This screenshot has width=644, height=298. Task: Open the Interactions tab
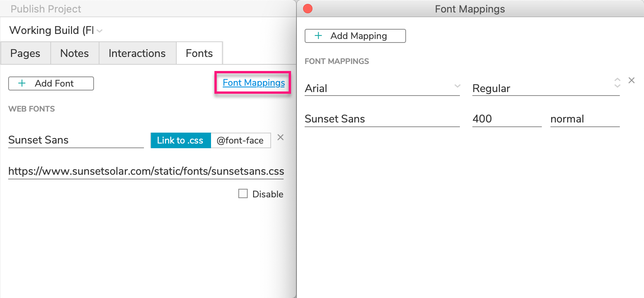point(137,53)
